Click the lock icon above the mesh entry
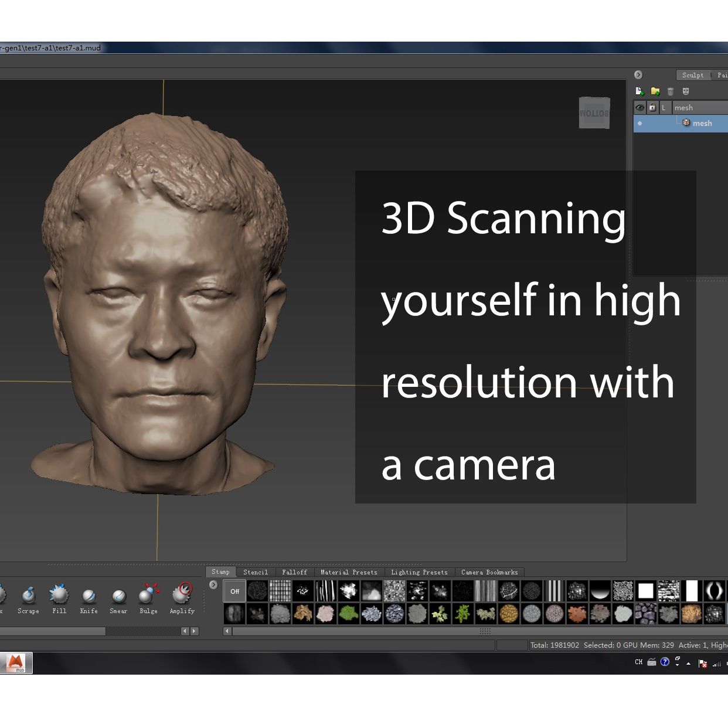 coord(652,107)
